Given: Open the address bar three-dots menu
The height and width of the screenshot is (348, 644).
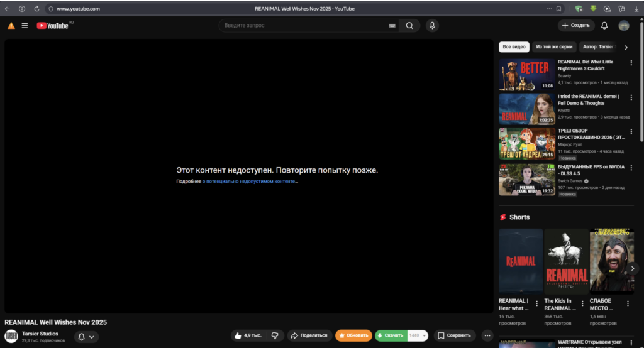Looking at the screenshot, I should 549,9.
